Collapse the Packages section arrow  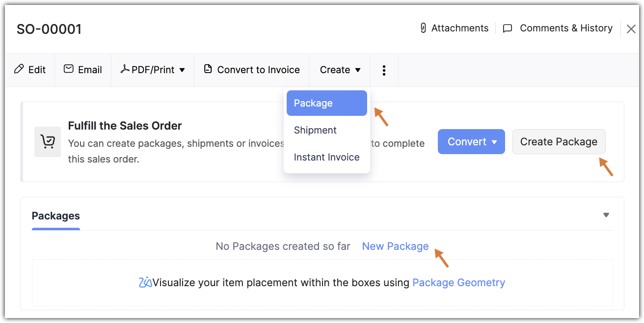pyautogui.click(x=606, y=215)
